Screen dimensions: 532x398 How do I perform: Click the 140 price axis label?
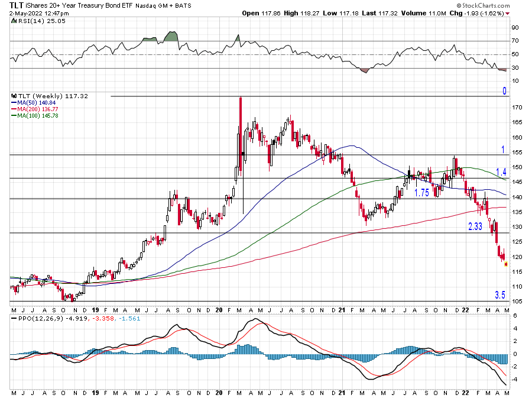coord(517,197)
